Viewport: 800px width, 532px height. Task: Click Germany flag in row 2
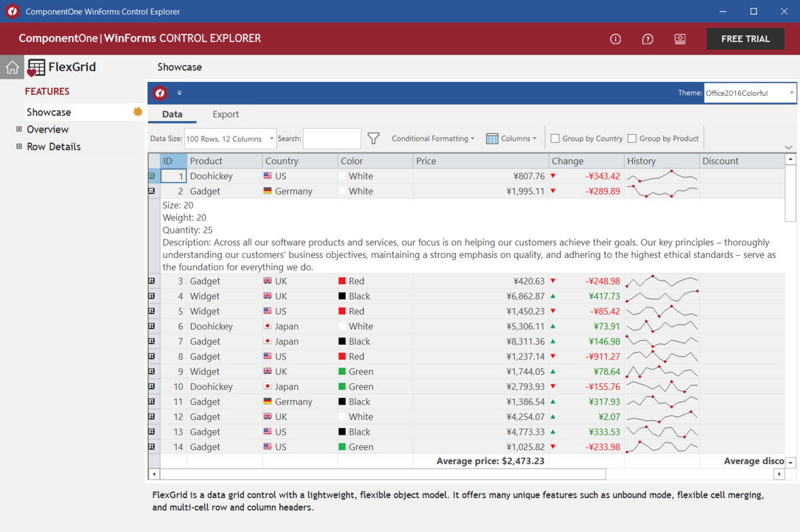(268, 191)
